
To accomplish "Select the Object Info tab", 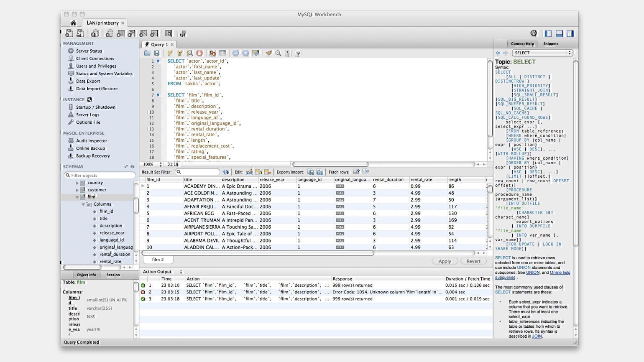I will (86, 275).
